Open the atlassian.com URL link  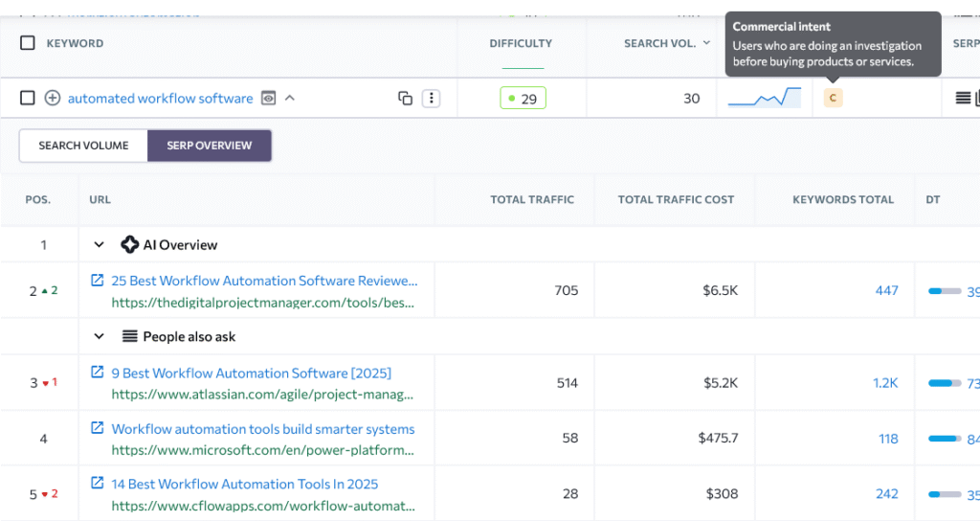coord(262,395)
